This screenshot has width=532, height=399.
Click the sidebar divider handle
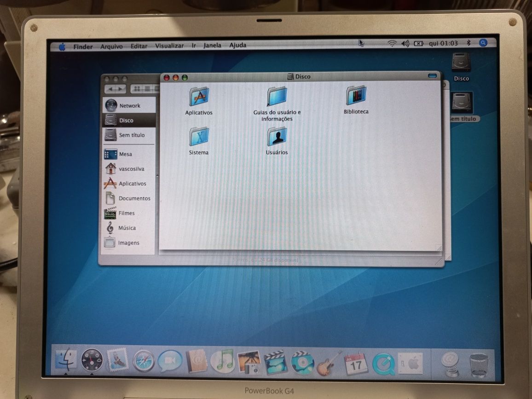point(157,176)
